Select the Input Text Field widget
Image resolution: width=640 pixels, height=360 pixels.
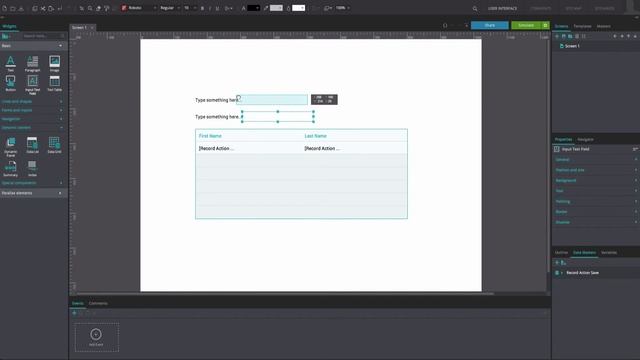point(32,84)
